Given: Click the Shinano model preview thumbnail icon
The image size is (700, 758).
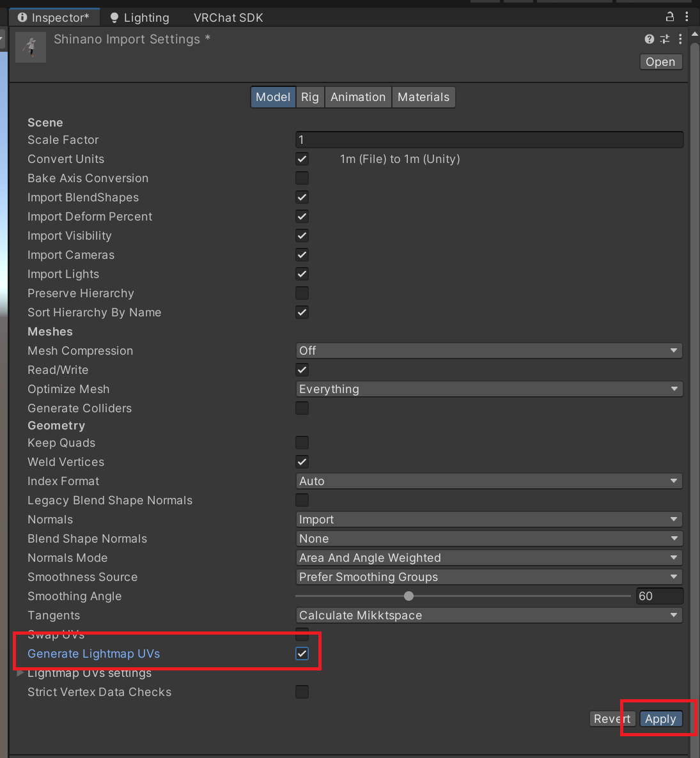Looking at the screenshot, I should 30,47.
